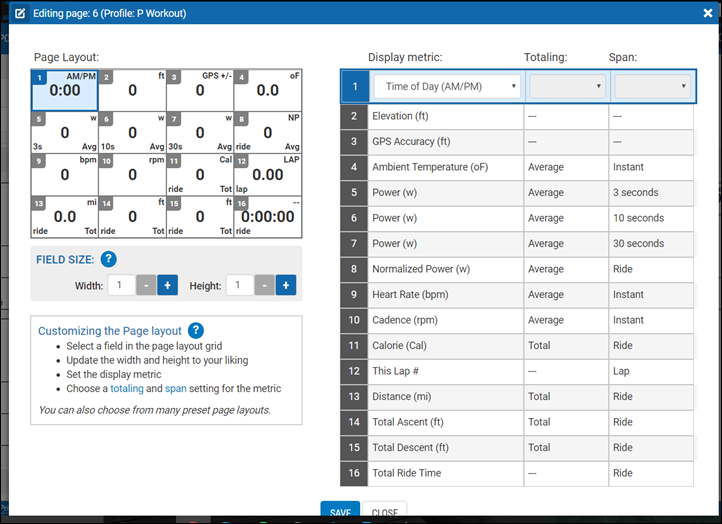Click the Close button at the bottom
The height and width of the screenshot is (524, 722).
coord(385,512)
